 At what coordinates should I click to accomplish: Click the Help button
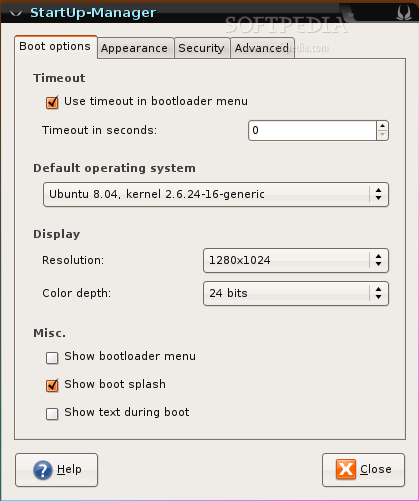[56, 470]
